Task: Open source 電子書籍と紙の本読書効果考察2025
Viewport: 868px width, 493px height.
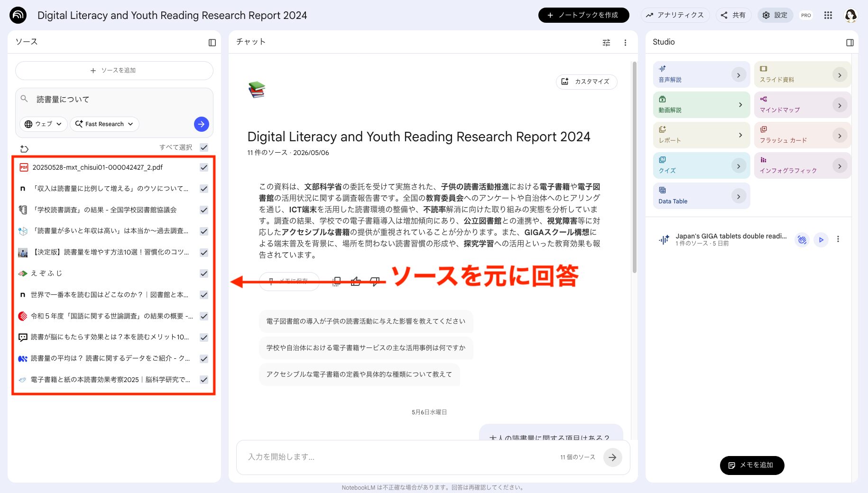Action: 110,380
